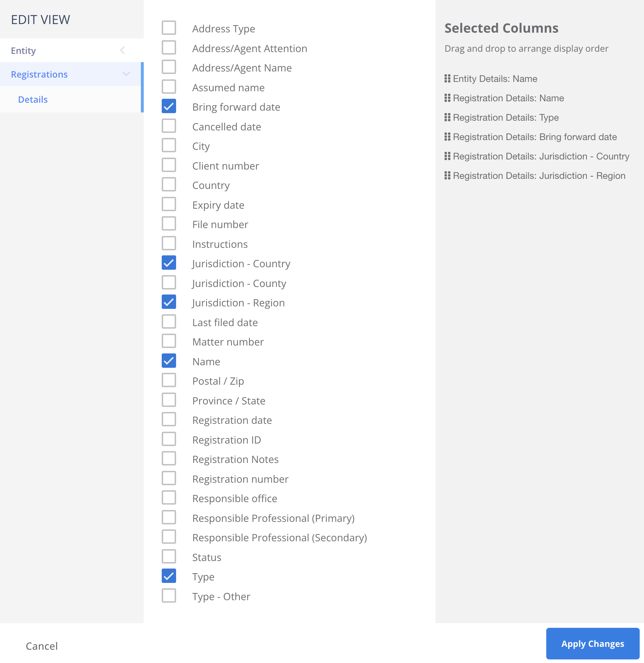
Task: Uncheck the Jurisdiction - Region checkbox
Action: pyautogui.click(x=169, y=302)
